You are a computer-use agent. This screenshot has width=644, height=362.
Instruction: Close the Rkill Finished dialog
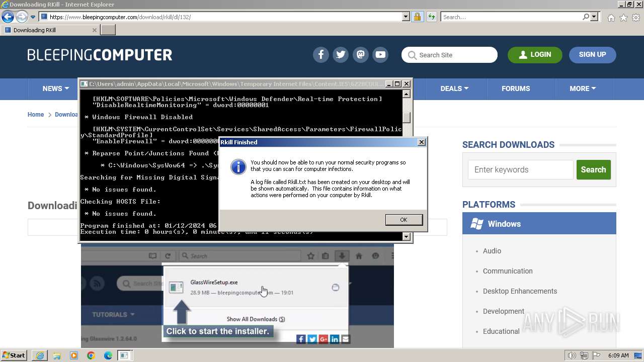tap(422, 142)
